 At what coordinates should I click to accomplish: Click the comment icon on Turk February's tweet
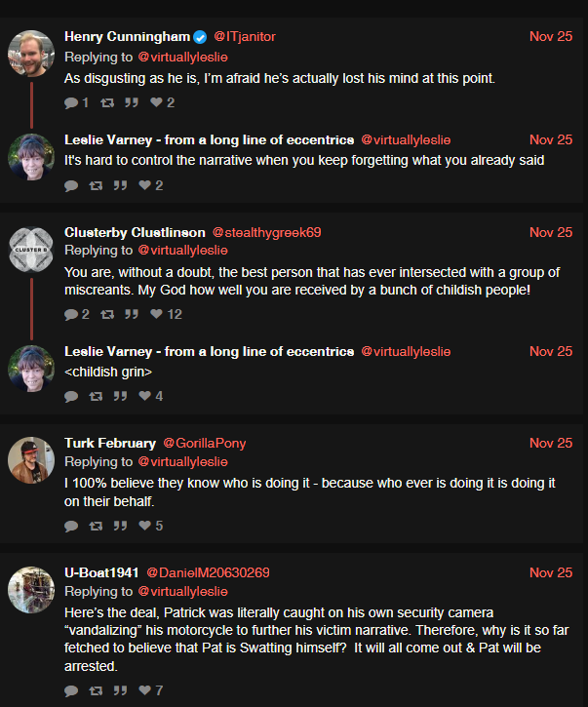71,526
